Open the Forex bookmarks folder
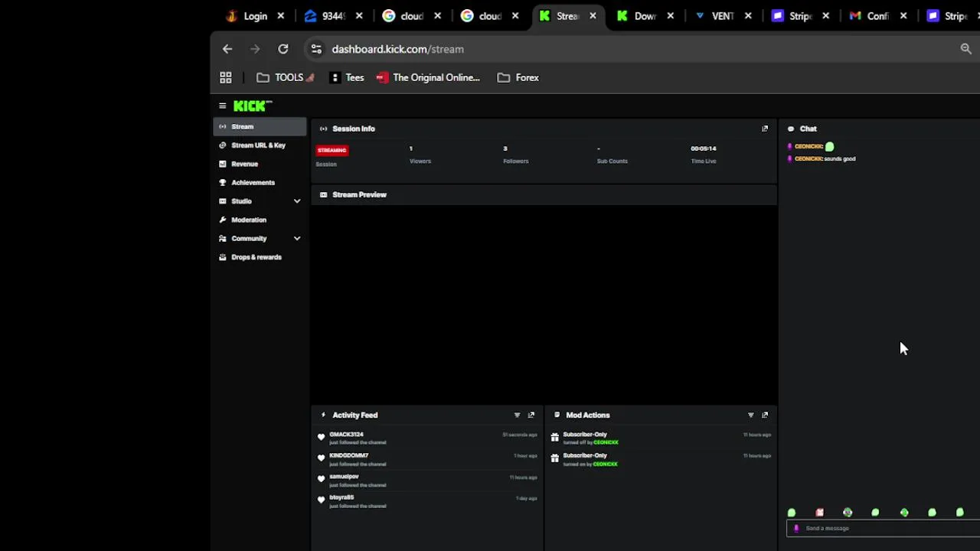The height and width of the screenshot is (551, 980). 518,77
